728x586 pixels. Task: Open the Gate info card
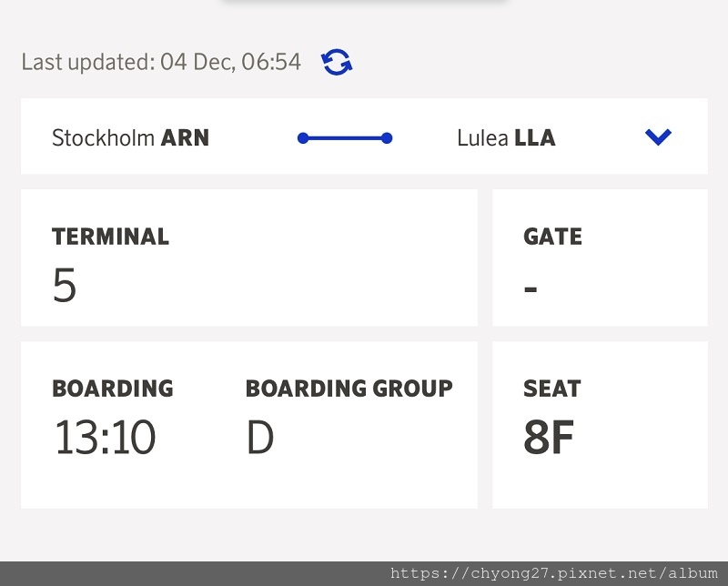(x=600, y=258)
